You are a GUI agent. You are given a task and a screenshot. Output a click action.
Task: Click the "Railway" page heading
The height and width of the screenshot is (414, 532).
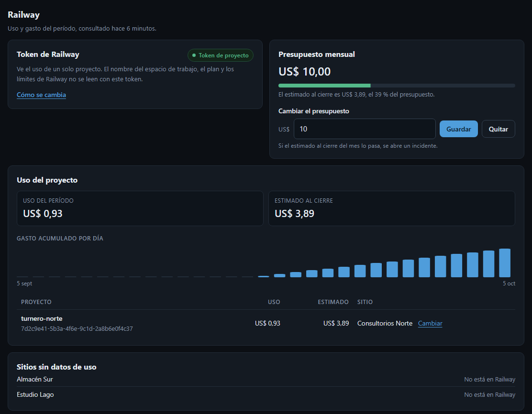[24, 15]
